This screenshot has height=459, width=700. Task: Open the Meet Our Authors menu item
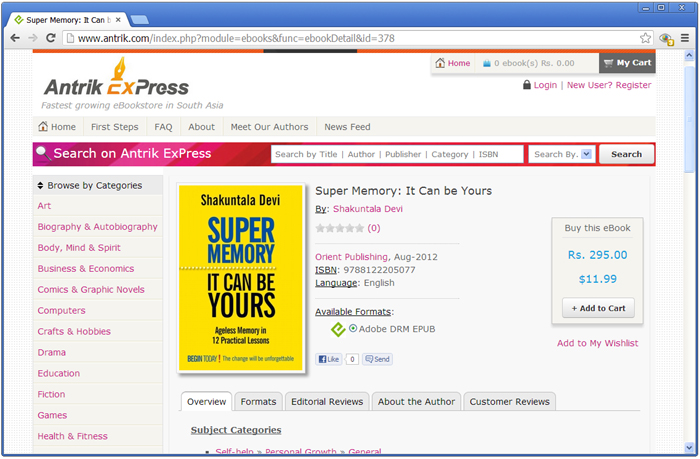pyautogui.click(x=269, y=127)
